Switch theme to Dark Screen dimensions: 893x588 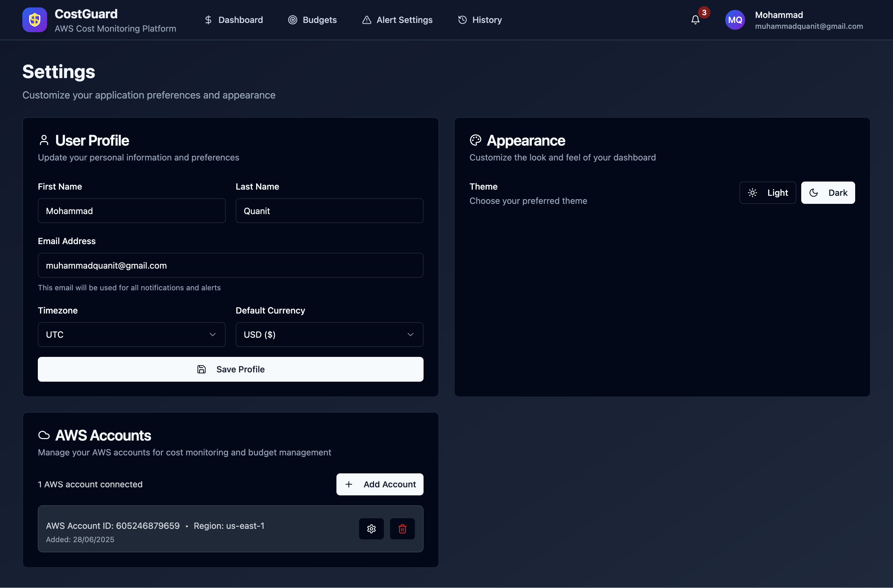click(828, 193)
